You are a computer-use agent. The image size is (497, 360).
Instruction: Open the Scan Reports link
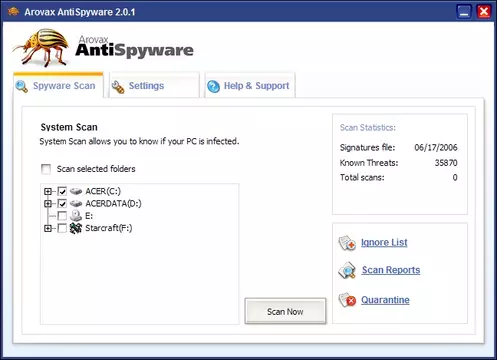tap(391, 270)
